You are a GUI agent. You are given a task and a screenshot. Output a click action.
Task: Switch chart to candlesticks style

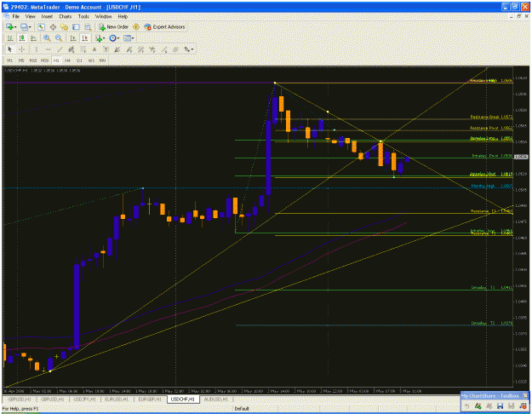[x=22, y=38]
